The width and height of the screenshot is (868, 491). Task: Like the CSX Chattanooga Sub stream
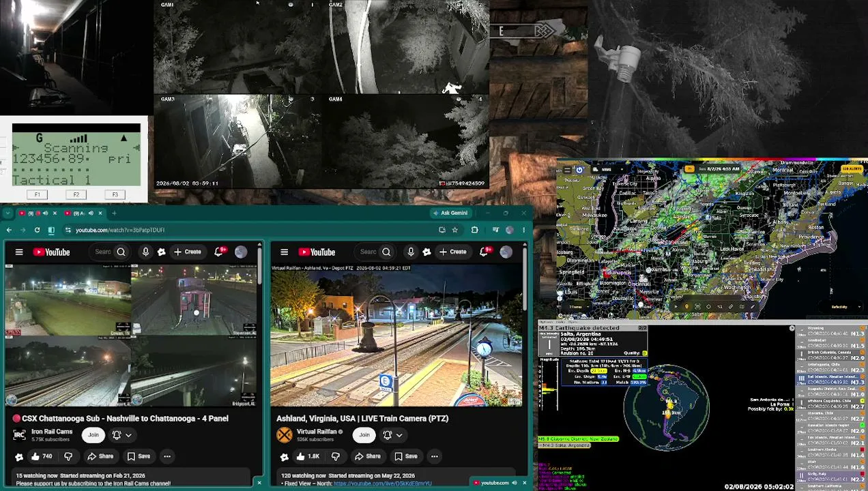pos(42,456)
